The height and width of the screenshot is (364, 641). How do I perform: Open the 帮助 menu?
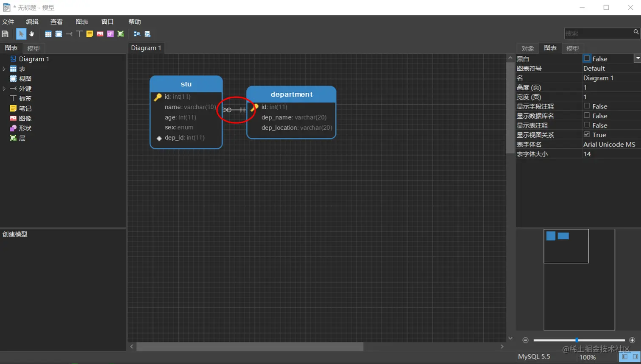pos(135,22)
